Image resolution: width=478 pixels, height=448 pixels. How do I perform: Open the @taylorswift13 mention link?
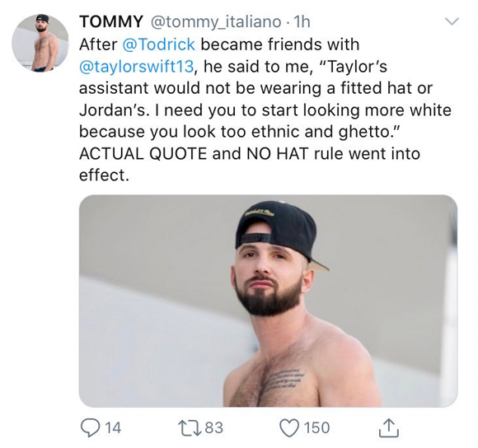point(136,67)
